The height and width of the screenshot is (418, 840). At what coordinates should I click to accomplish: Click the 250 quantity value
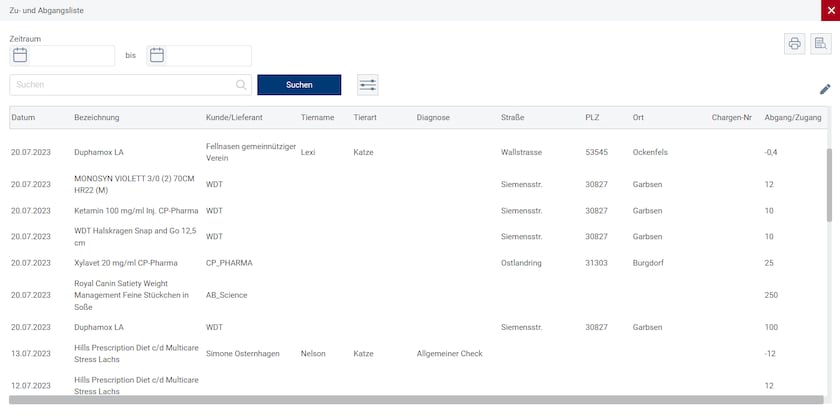click(771, 295)
